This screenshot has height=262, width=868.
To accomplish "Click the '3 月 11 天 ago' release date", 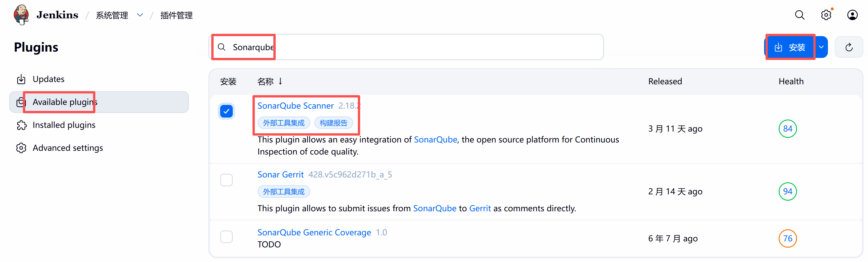I will tap(675, 129).
